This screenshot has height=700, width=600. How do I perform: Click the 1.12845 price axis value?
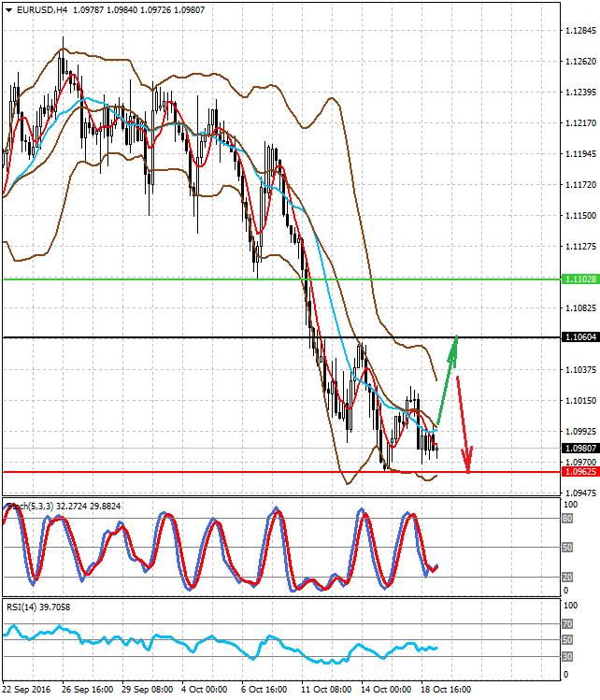(x=580, y=30)
